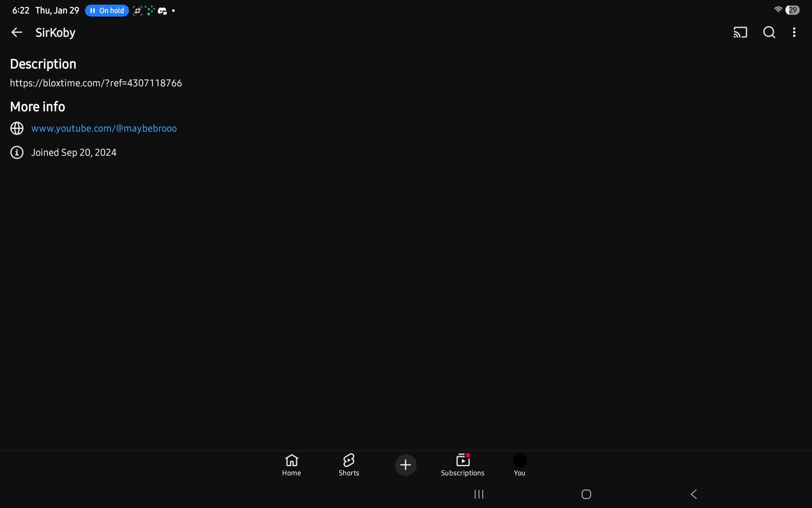This screenshot has height=508, width=812.
Task: Navigate back using the top-left arrow
Action: point(16,32)
